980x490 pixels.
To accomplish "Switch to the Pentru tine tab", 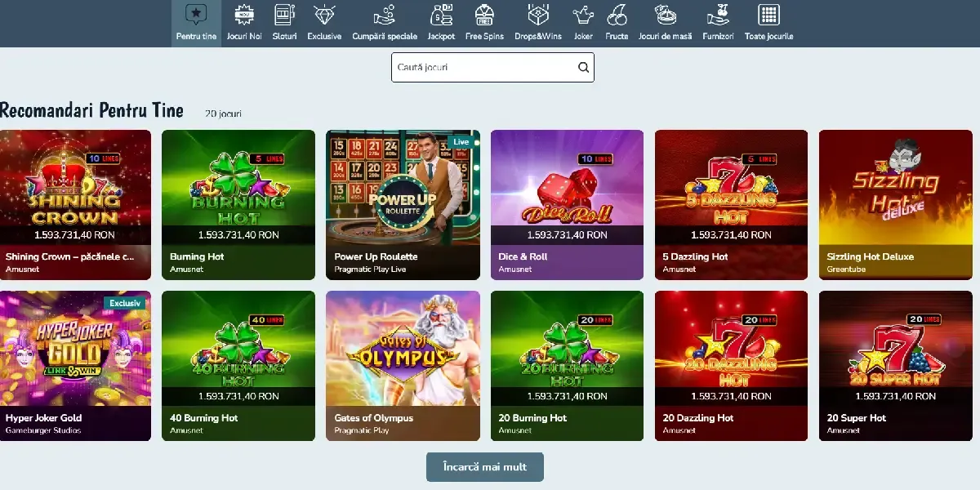I will point(196,24).
